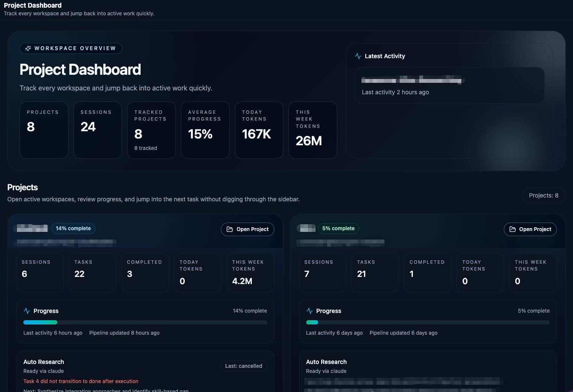Open the second project with Open Project
This screenshot has height=392, width=573.
530,229
